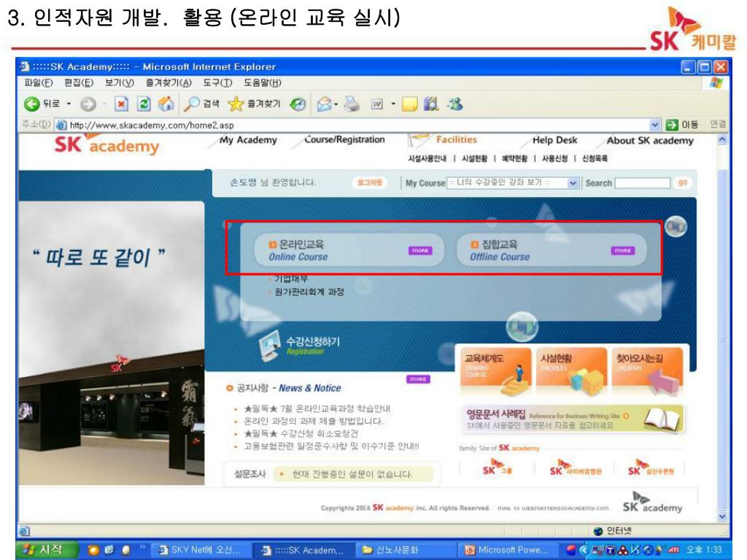Open the 즐겨찾기(A) menu in menu bar
The width and height of the screenshot is (747, 560).
click(x=169, y=83)
